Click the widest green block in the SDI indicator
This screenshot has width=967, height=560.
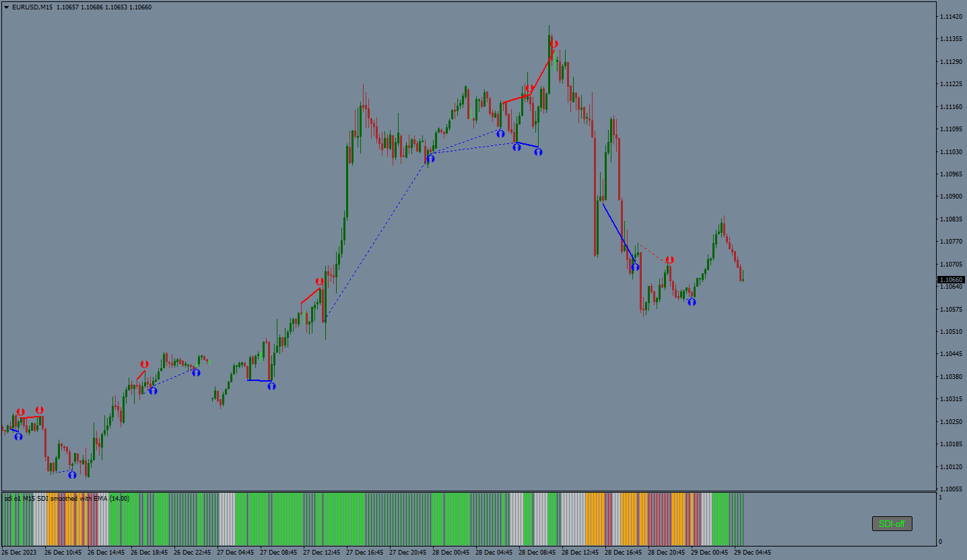tap(344, 519)
